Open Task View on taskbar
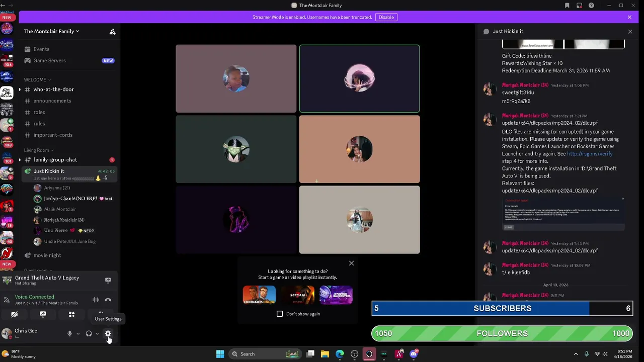This screenshot has width=644, height=362. point(310,354)
